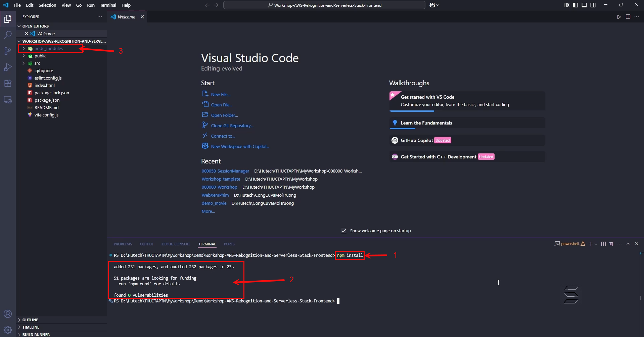Click the command center search box
The height and width of the screenshot is (337, 644).
pos(324,5)
